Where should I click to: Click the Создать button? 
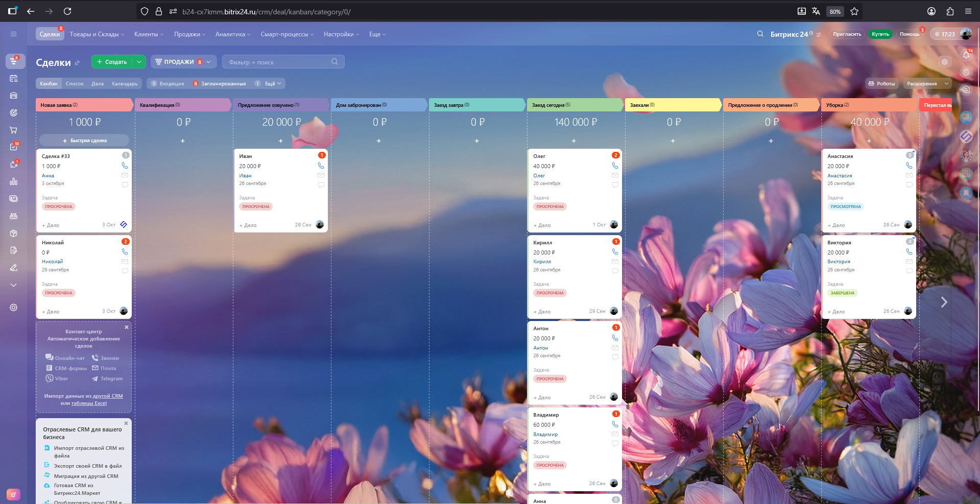(x=112, y=62)
